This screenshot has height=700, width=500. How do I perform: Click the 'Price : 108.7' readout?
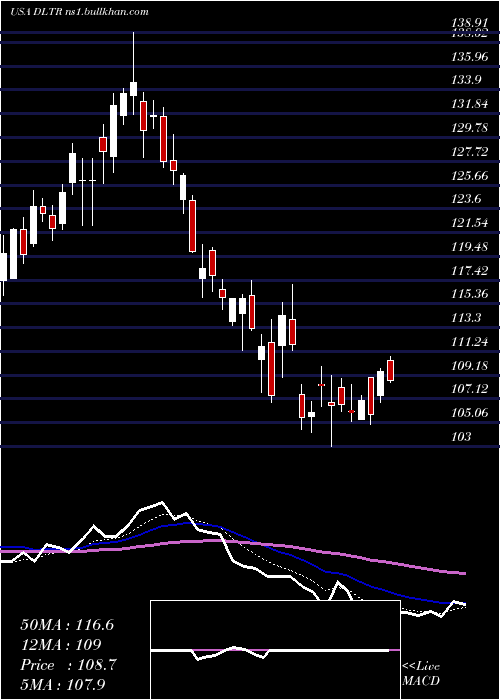[68, 665]
